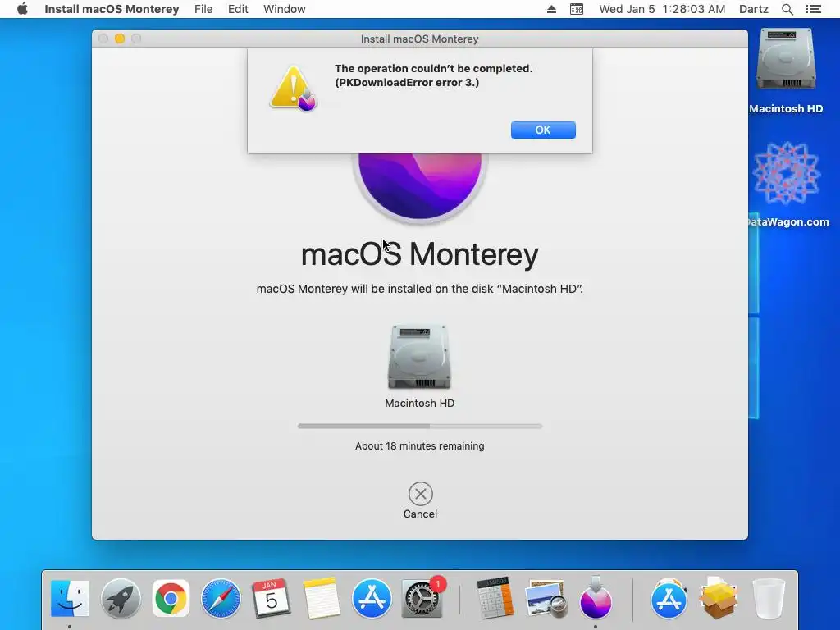
Task: Click Install macOS Monterey Dock icon
Action: click(596, 598)
